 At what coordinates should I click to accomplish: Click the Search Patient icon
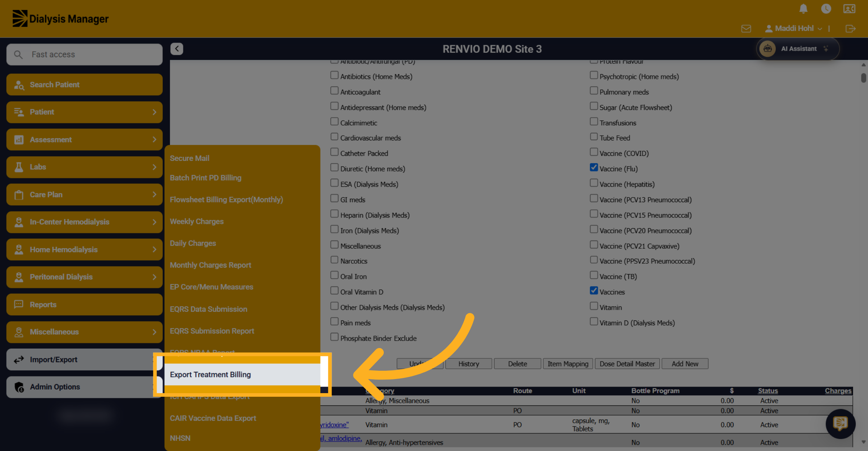pos(19,85)
